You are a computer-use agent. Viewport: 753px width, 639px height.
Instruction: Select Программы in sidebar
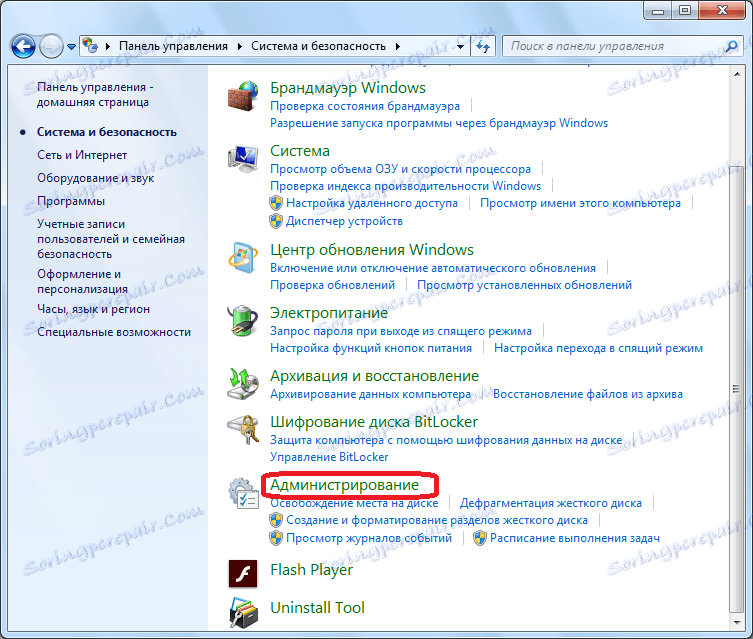coord(71,201)
